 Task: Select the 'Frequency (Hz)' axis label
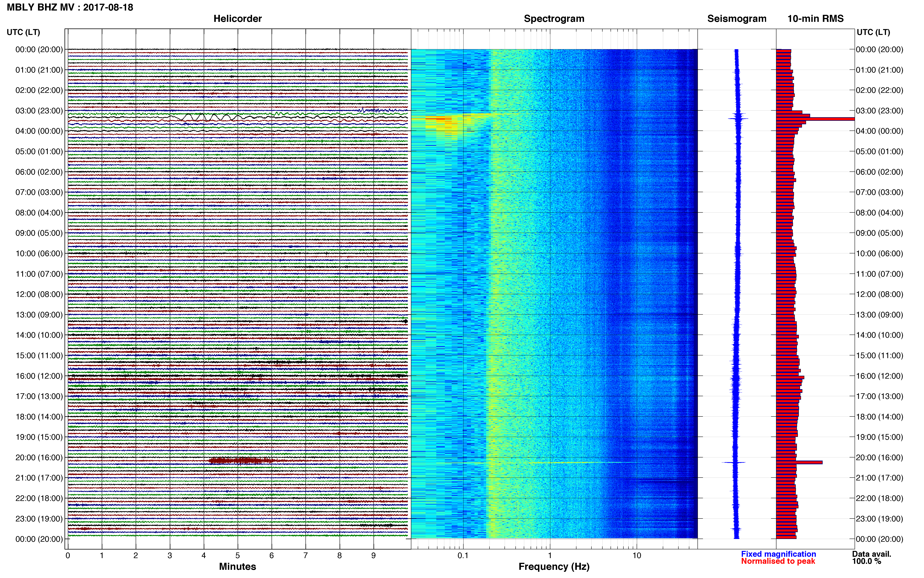coord(554,566)
